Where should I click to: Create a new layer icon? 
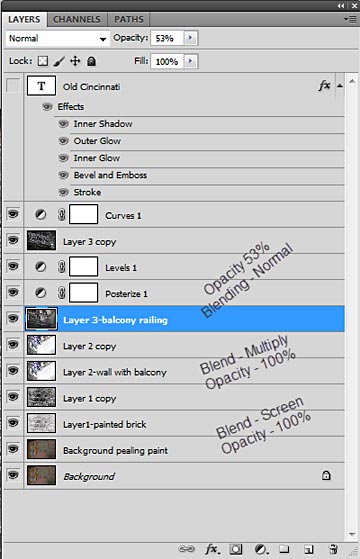308,549
